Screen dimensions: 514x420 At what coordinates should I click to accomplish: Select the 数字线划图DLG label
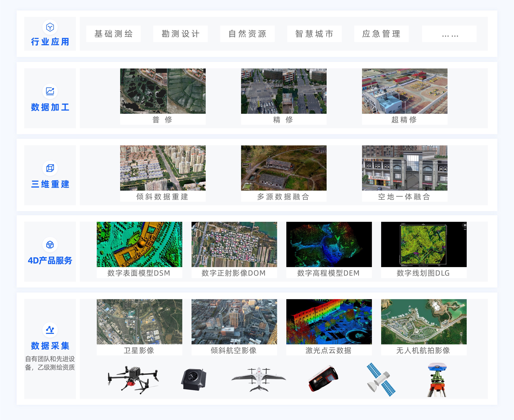point(423,273)
